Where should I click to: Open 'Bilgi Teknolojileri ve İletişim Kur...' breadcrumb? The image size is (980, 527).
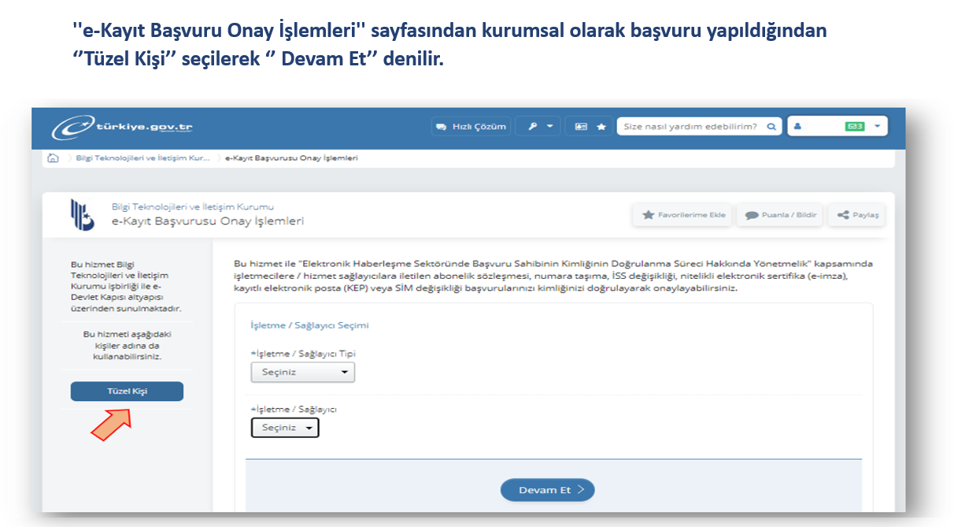coord(142,158)
